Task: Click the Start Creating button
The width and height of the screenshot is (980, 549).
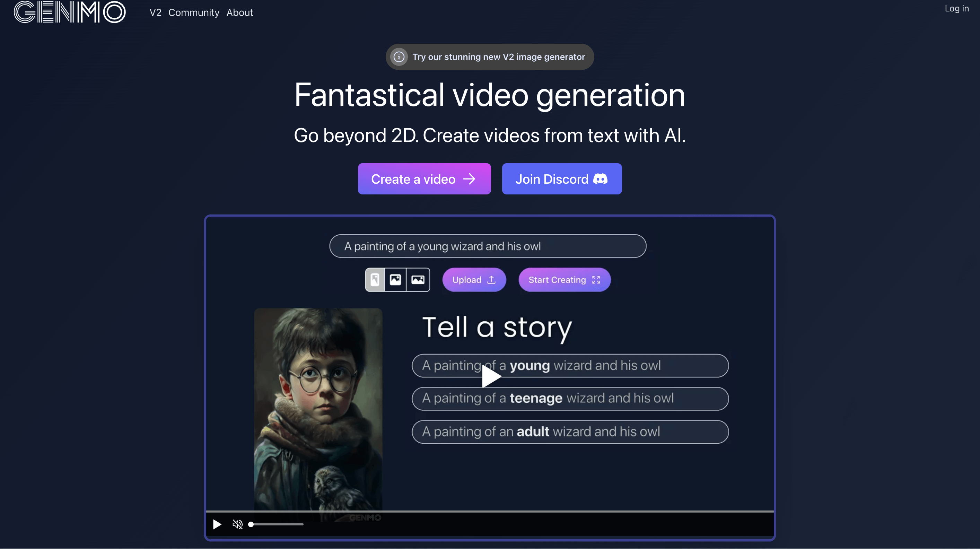Action: (565, 280)
